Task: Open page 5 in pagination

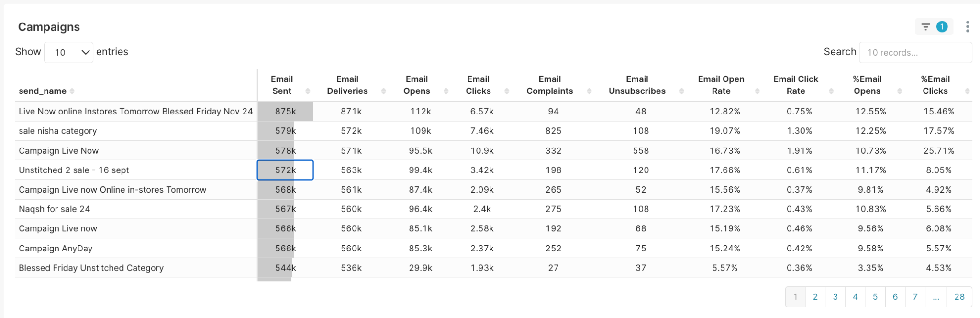Action: point(875,297)
